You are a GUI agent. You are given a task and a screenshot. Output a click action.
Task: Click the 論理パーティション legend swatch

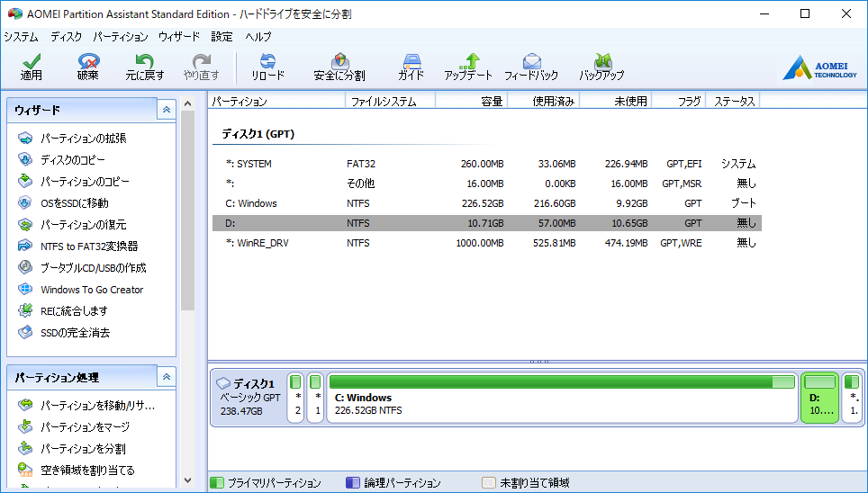click(x=353, y=483)
